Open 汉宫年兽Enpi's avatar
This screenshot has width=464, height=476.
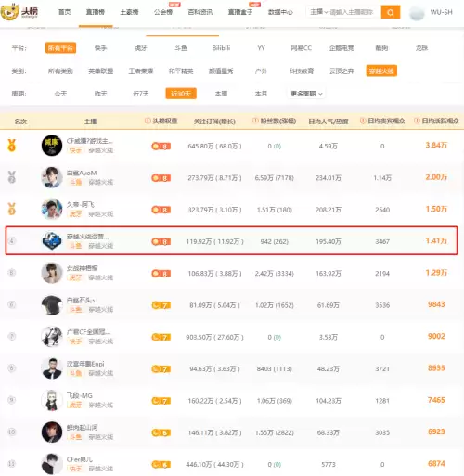click(x=52, y=368)
